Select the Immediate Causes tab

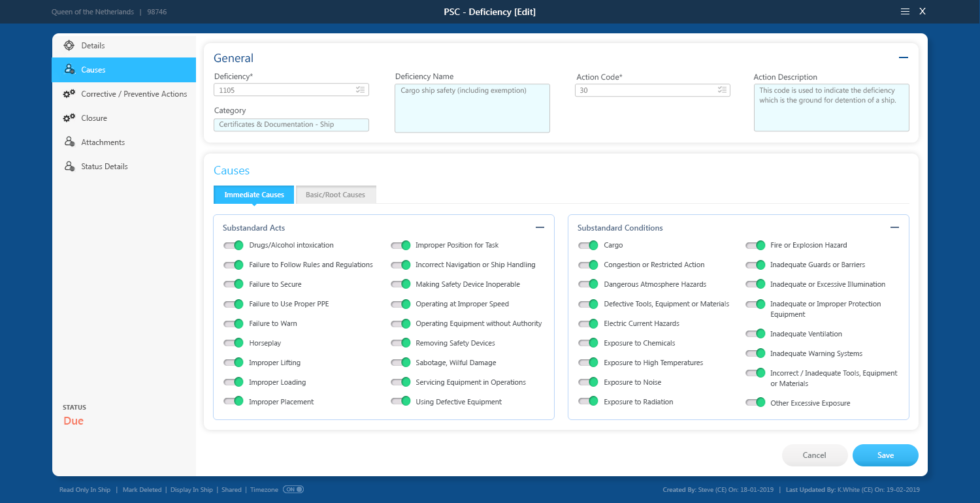click(x=254, y=194)
